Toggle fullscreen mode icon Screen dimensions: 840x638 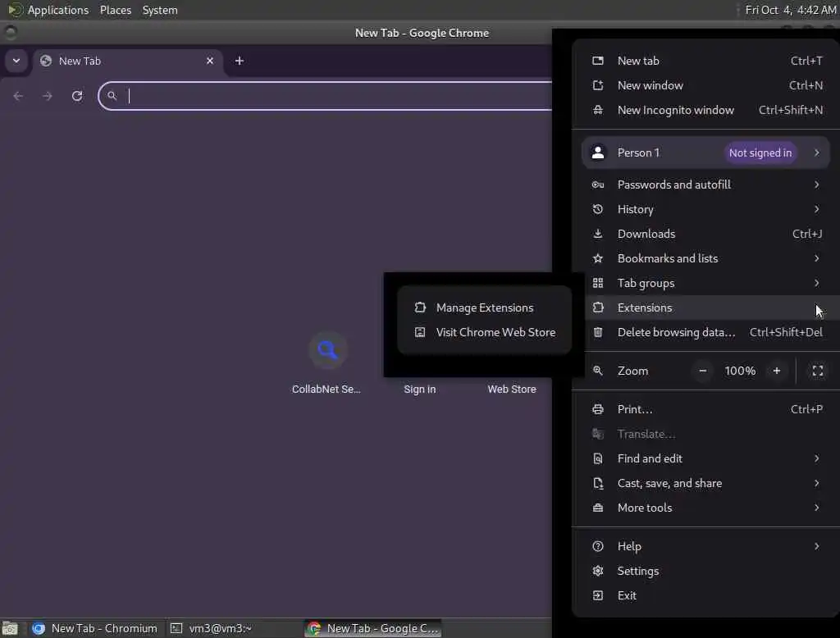click(818, 371)
